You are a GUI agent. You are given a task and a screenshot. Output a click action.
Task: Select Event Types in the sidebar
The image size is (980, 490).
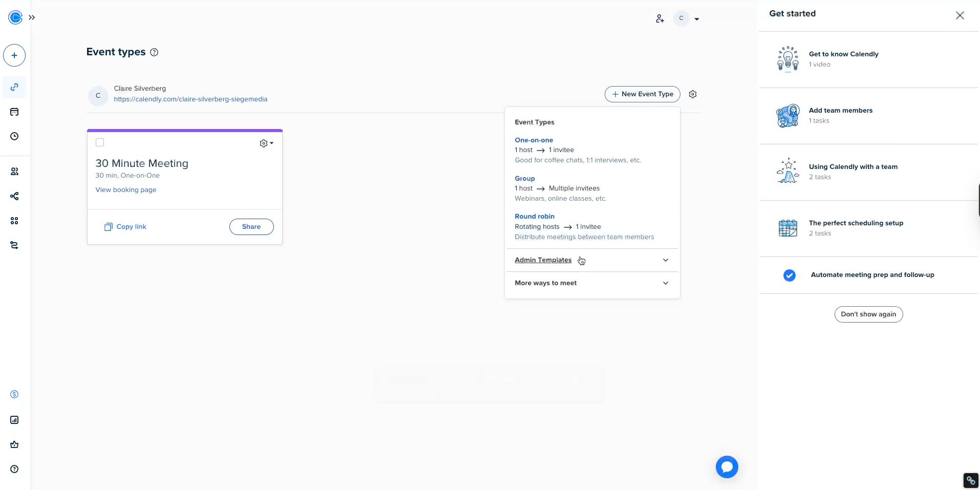coord(14,87)
